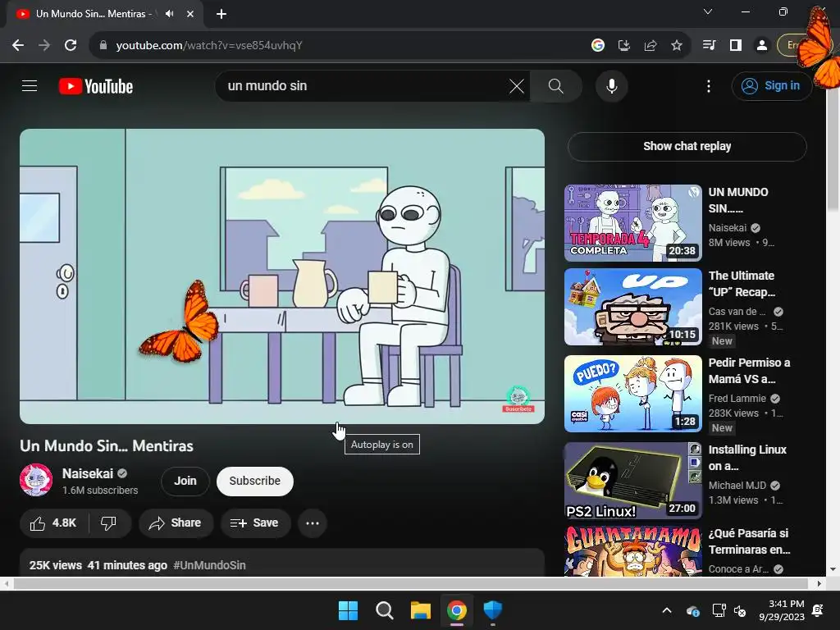Open the #UnMundoSin hashtag
Viewport: 840px width, 630px height.
[x=209, y=565]
